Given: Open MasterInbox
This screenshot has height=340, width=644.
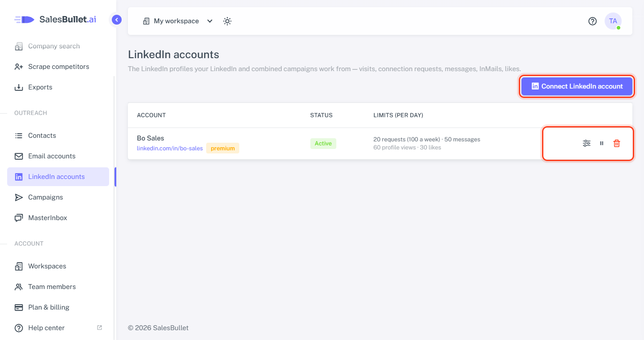Looking at the screenshot, I should (x=58, y=218).
